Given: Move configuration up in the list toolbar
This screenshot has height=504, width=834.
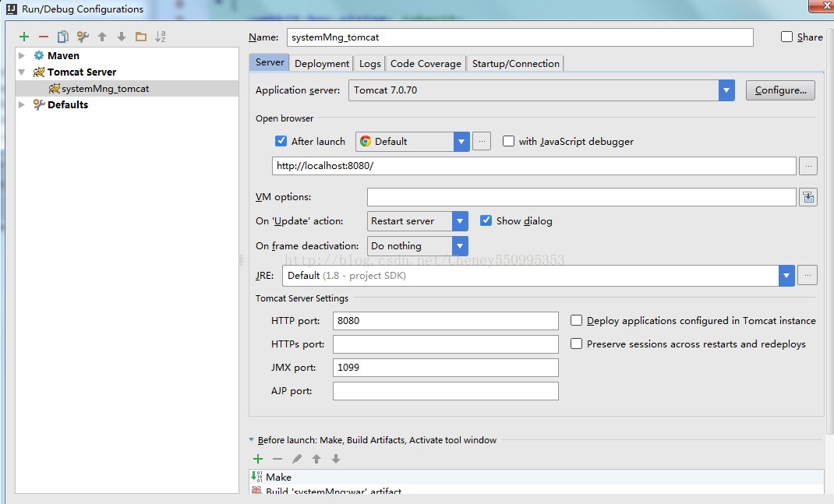Looking at the screenshot, I should point(102,37).
